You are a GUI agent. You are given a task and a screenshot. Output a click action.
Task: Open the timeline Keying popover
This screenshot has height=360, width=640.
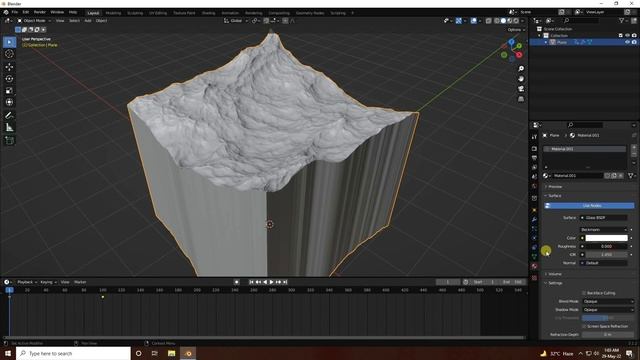(x=48, y=282)
